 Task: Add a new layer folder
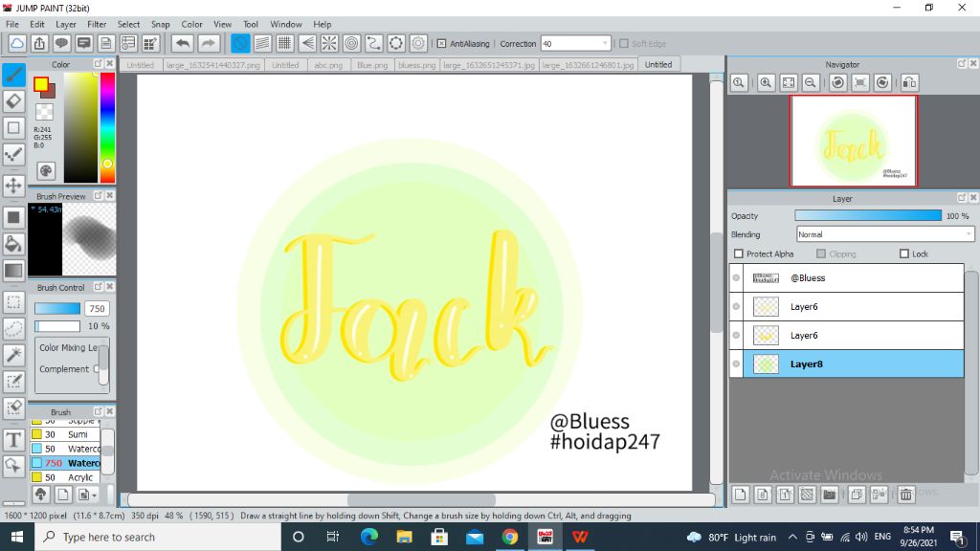[830, 495]
